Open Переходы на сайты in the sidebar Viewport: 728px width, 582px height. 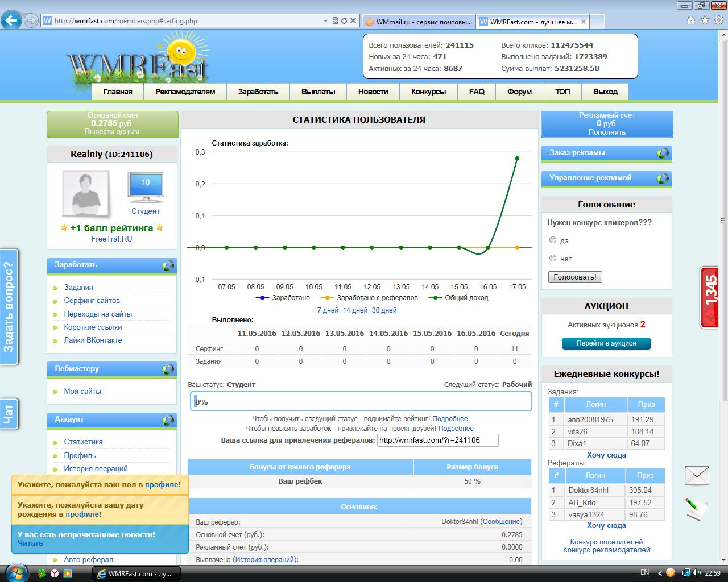coord(98,314)
